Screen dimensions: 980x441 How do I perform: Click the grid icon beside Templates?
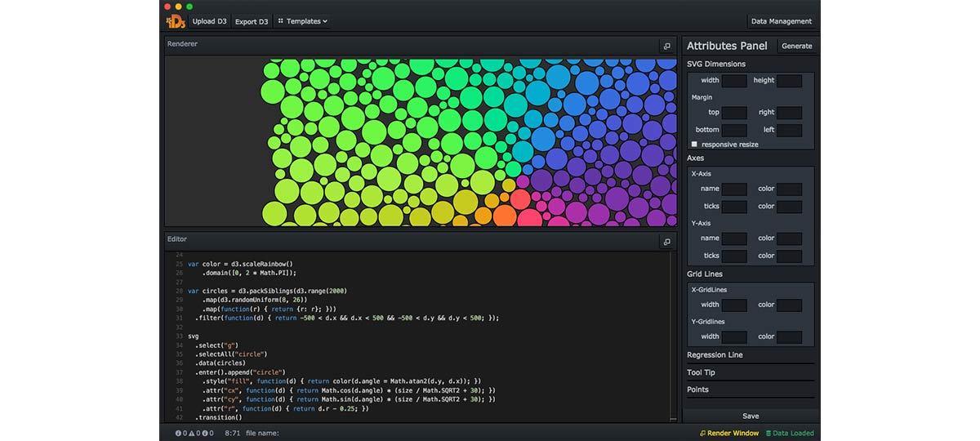281,21
